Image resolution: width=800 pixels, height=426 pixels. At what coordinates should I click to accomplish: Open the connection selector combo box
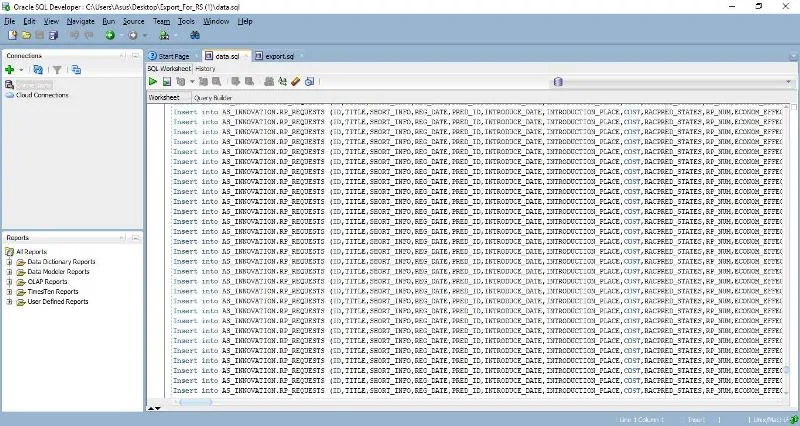click(x=672, y=82)
